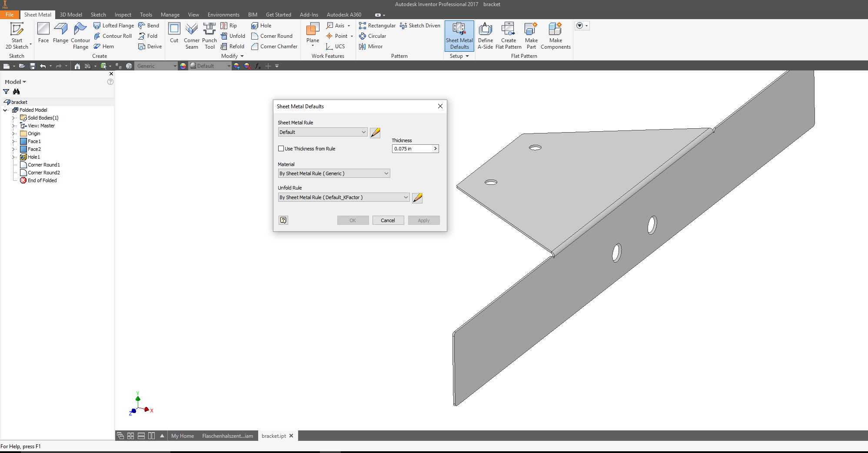The height and width of the screenshot is (453, 868).
Task: Expand the Solid Bodies(1) node
Action: pos(13,118)
